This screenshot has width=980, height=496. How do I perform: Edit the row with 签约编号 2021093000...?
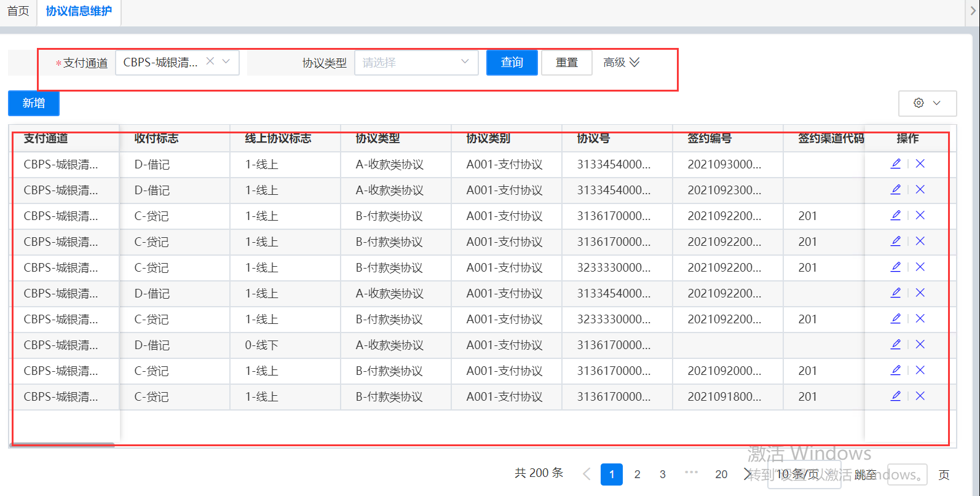tap(896, 163)
